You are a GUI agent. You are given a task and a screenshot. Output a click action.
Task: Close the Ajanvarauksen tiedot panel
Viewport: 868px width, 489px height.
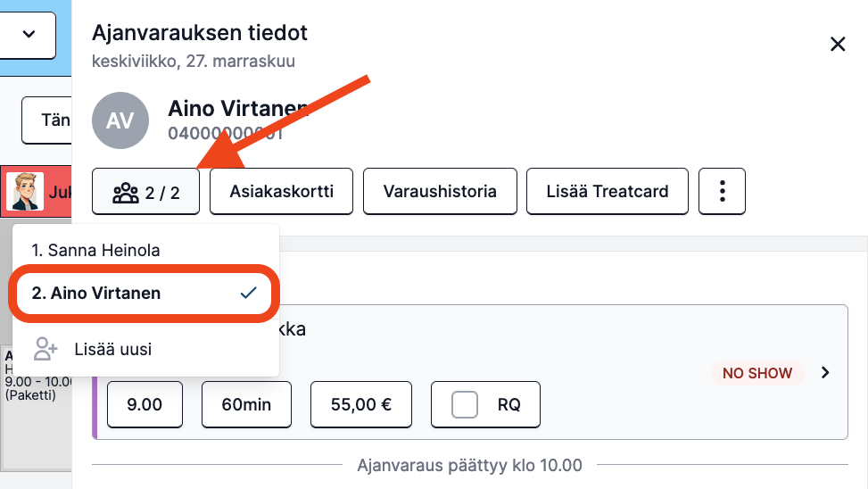(x=838, y=44)
